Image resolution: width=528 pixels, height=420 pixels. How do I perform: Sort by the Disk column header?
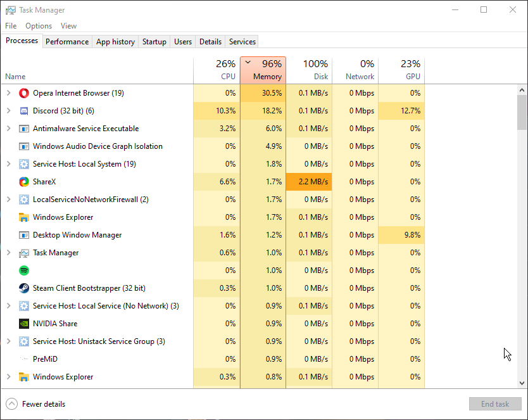tap(309, 70)
